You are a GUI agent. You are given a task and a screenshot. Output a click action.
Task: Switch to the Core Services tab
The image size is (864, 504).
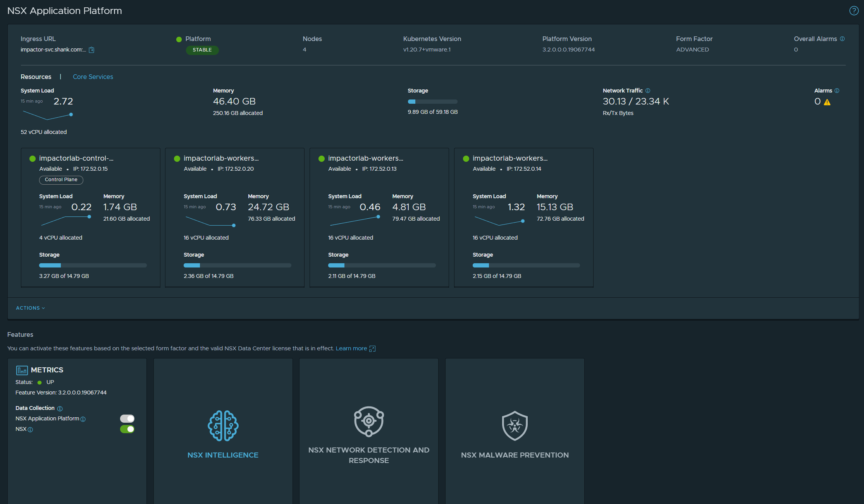coord(93,77)
